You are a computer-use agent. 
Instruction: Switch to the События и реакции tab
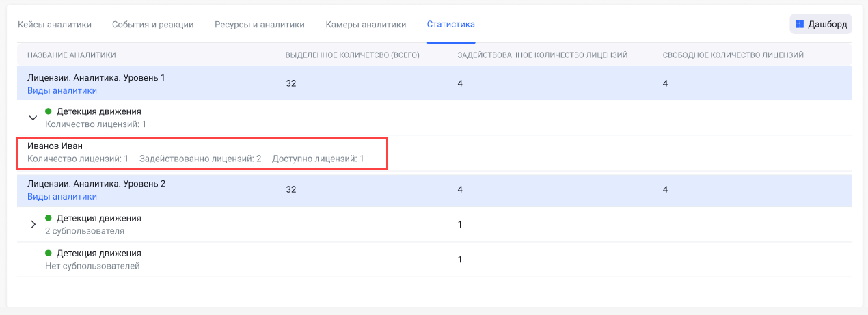coord(153,25)
